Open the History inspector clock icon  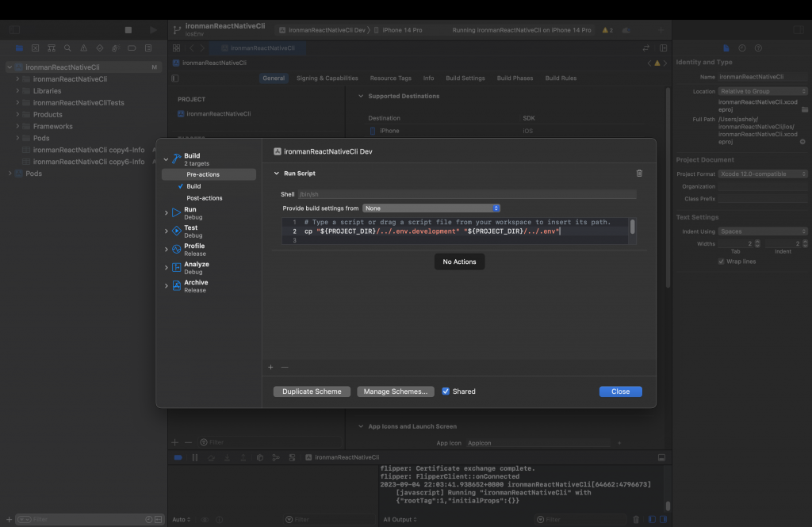(x=742, y=48)
